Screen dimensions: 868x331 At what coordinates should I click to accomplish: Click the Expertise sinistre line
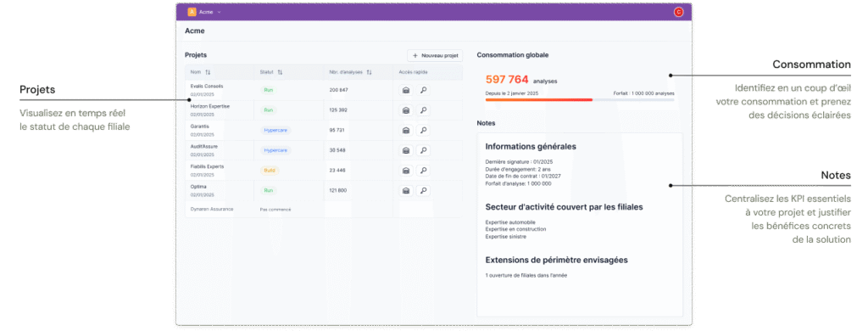tap(506, 236)
